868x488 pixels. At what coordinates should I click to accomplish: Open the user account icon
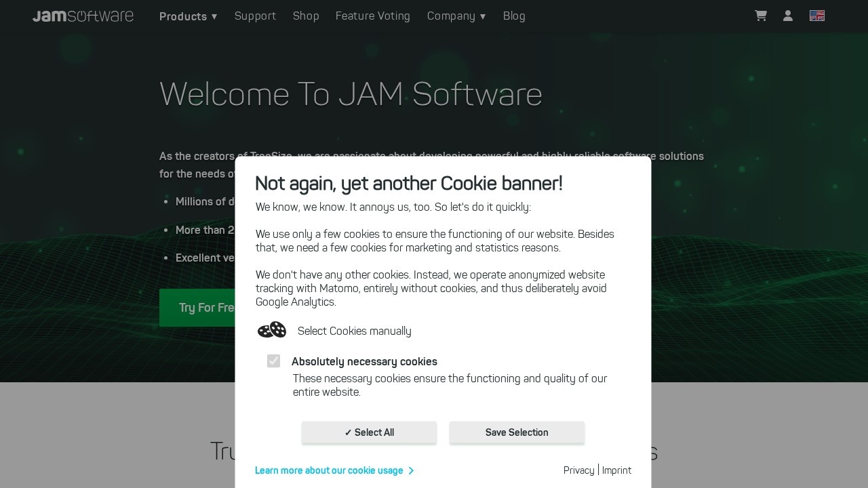[788, 16]
